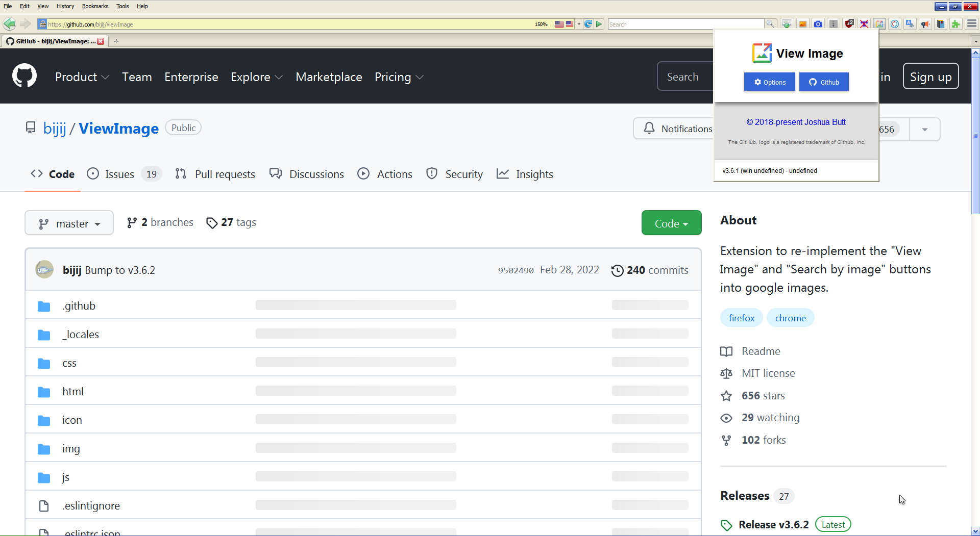The height and width of the screenshot is (536, 980).
Task: Click the chrome topic tag
Action: pyautogui.click(x=790, y=318)
